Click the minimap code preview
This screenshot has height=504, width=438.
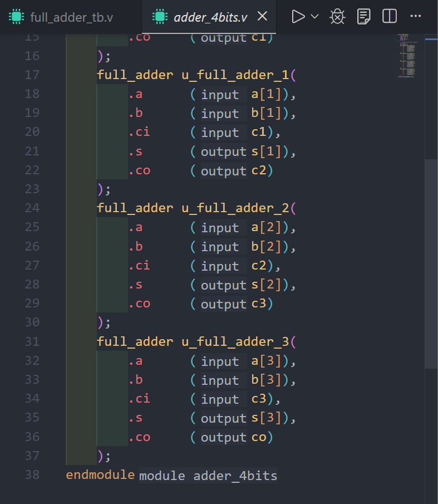coord(407,56)
